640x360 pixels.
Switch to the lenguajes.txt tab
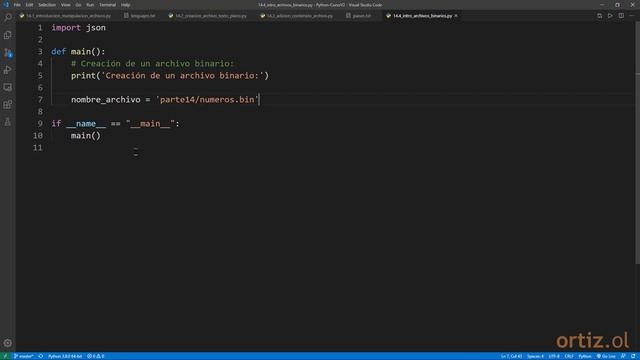[x=140, y=16]
